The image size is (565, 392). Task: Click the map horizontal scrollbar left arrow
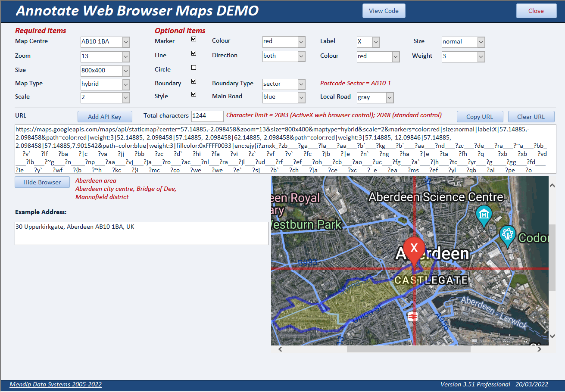point(280,349)
